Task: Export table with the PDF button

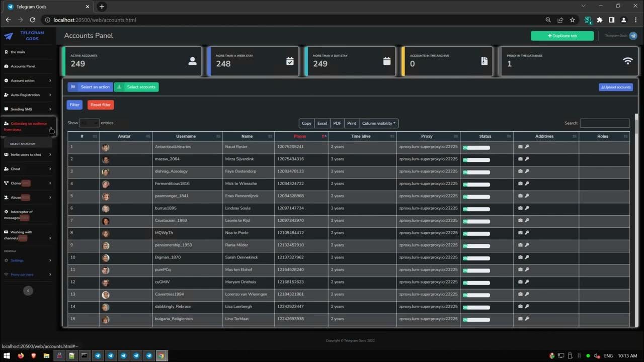Action: (337, 123)
